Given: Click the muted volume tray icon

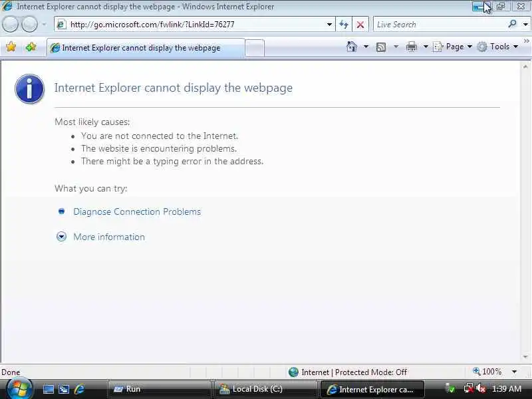Looking at the screenshot, I should pyautogui.click(x=481, y=388).
